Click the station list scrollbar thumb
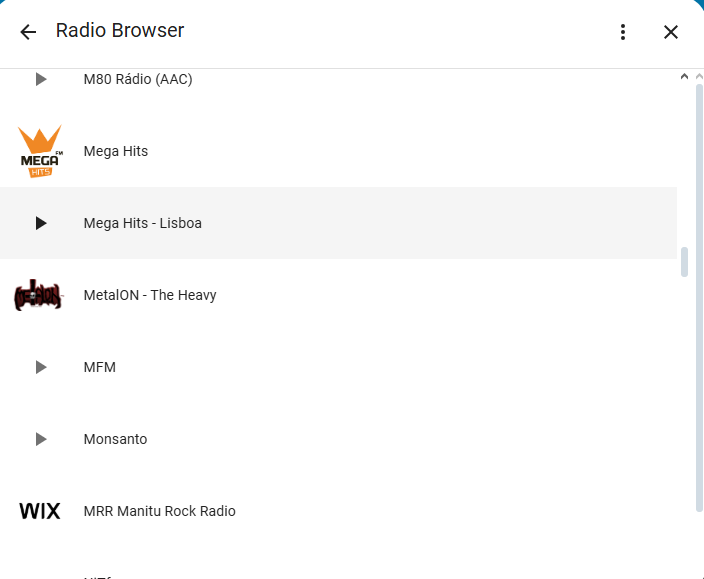This screenshot has height=579, width=704. tap(684, 262)
